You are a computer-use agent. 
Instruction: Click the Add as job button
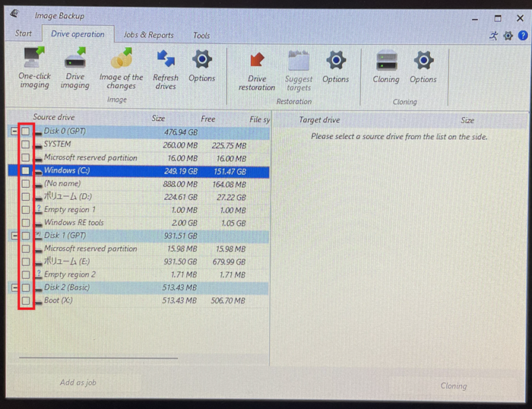(x=78, y=383)
